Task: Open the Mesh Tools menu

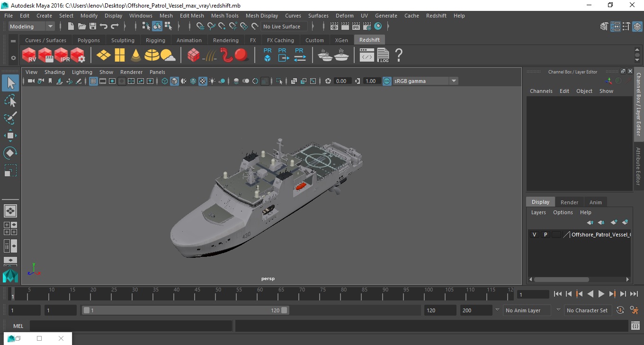Action: [x=225, y=16]
